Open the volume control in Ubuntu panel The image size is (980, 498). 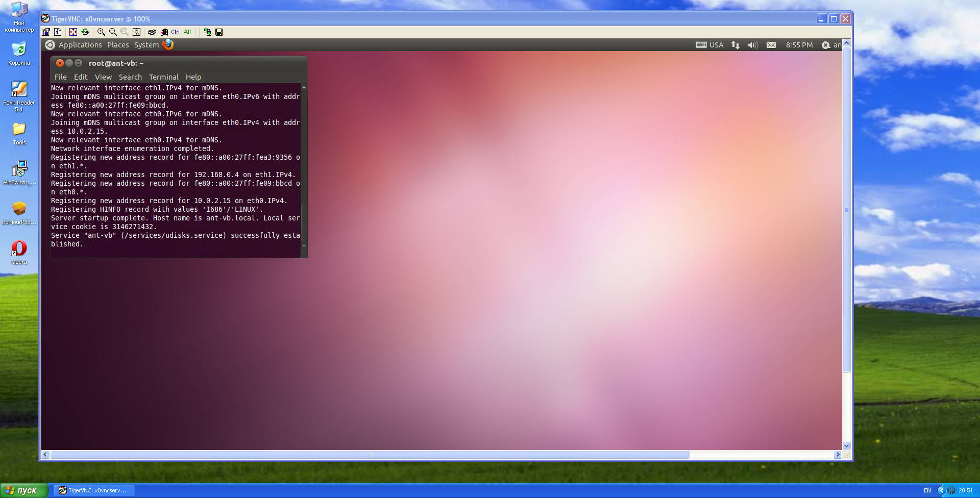tap(752, 45)
